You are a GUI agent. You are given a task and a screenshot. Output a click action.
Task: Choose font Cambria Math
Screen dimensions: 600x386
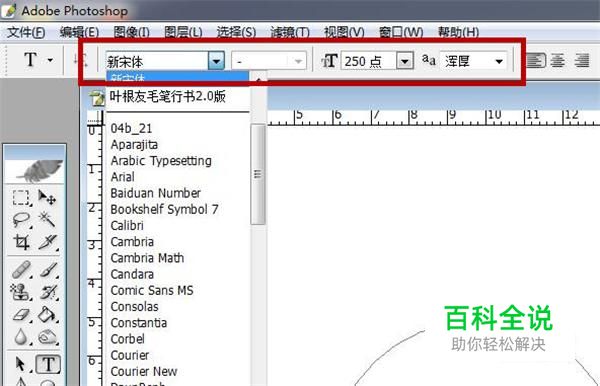tap(147, 258)
